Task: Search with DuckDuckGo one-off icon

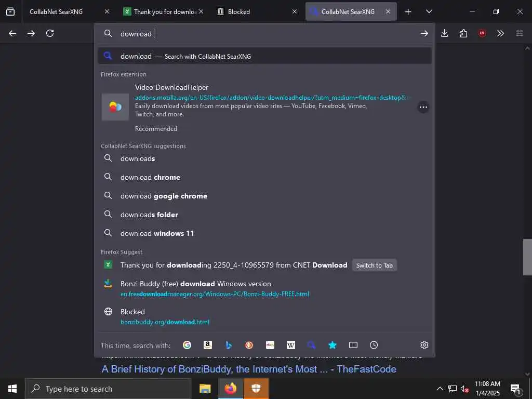Action: (x=249, y=345)
